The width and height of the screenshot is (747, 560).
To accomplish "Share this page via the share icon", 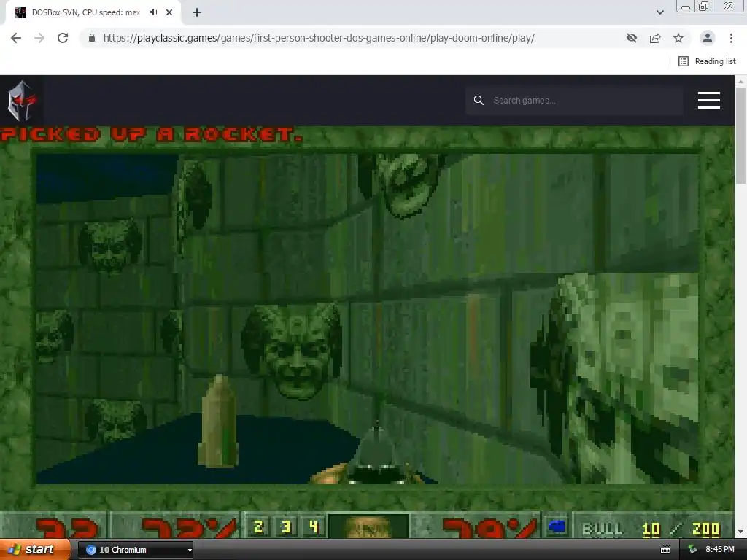I will point(655,38).
